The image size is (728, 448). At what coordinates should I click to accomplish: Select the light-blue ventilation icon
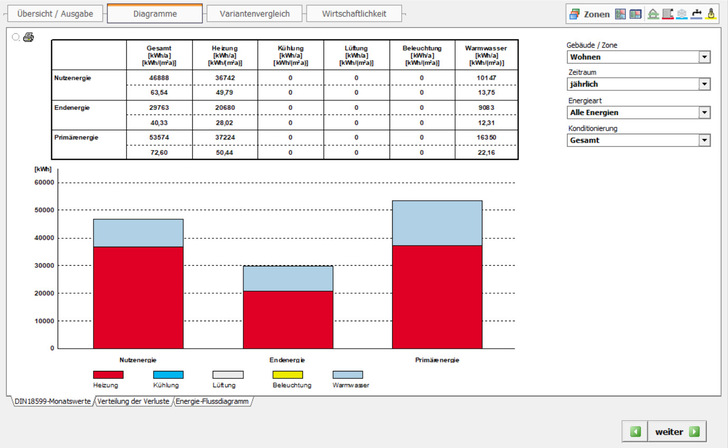click(x=682, y=14)
